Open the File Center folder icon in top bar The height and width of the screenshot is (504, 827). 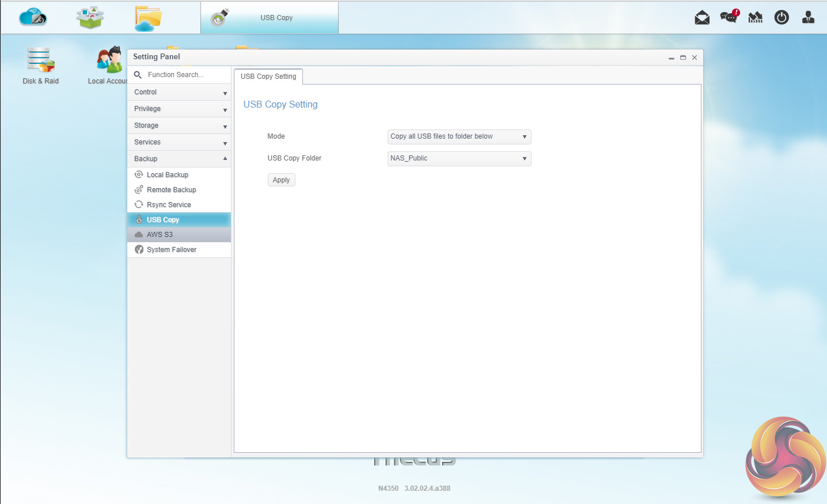tap(148, 18)
